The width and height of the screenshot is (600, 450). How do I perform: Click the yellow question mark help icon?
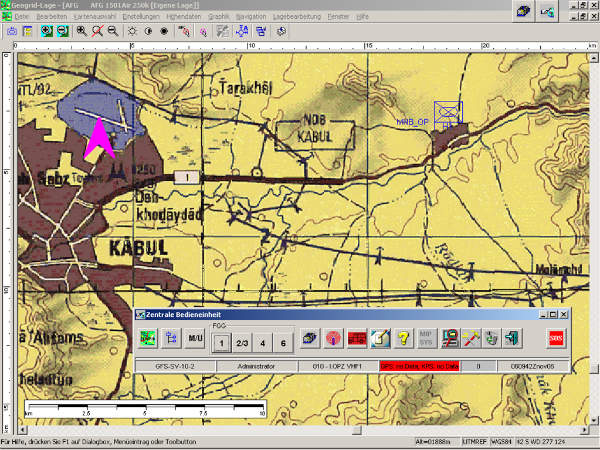(x=404, y=340)
